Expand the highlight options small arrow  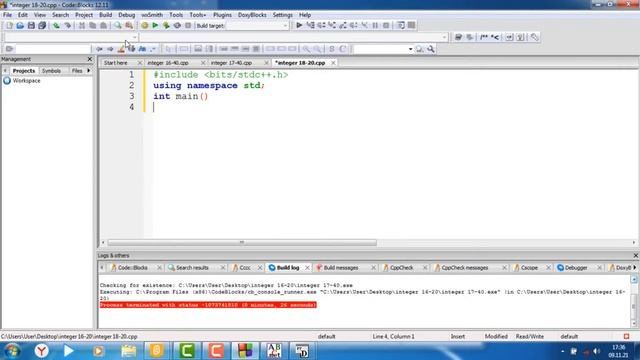[x=153, y=49]
